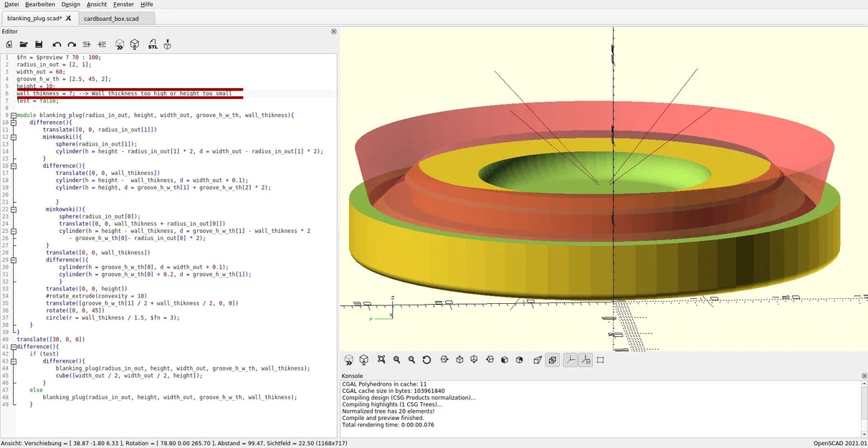Click Preview icon in the viewport toolbar
868x448 pixels.
[x=349, y=360]
